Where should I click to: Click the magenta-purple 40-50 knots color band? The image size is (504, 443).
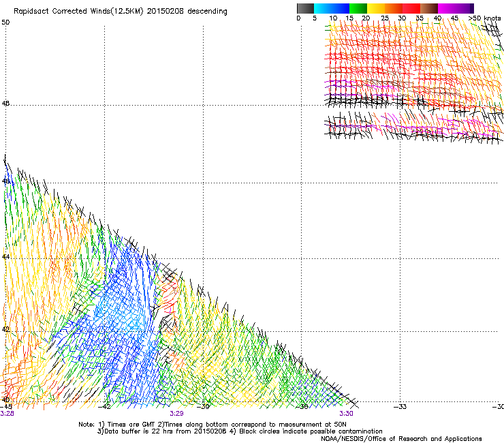456,8
